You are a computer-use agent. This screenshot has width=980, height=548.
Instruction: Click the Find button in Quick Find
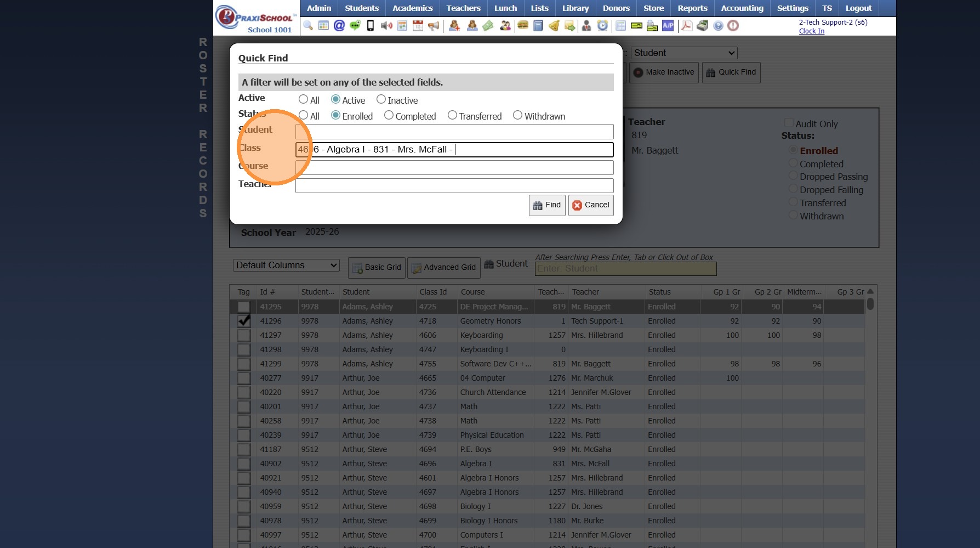tap(547, 205)
